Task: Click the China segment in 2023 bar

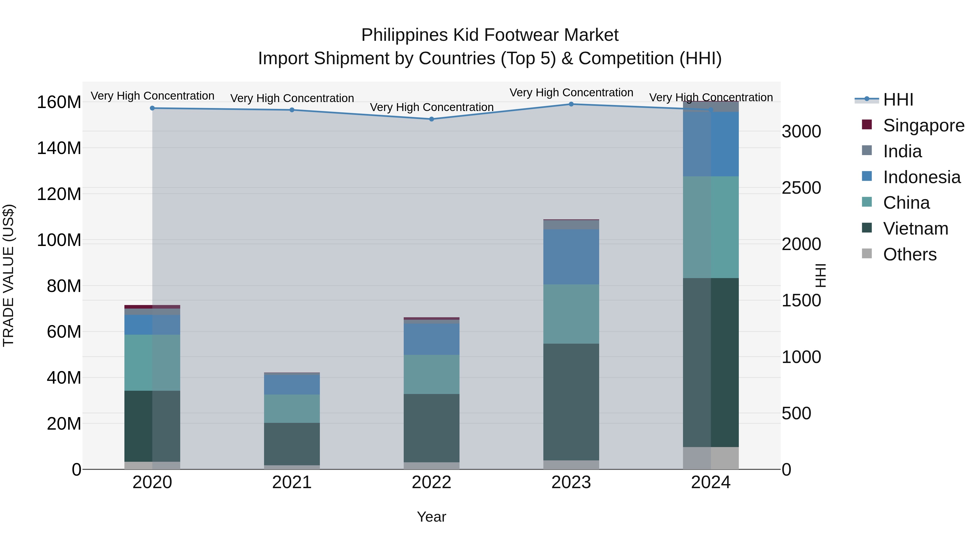Action: tap(571, 314)
